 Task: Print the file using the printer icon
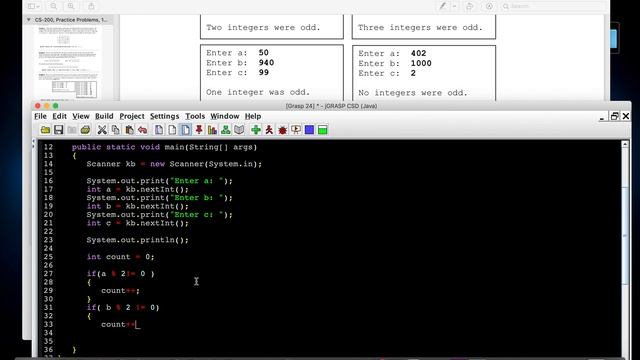point(85,130)
